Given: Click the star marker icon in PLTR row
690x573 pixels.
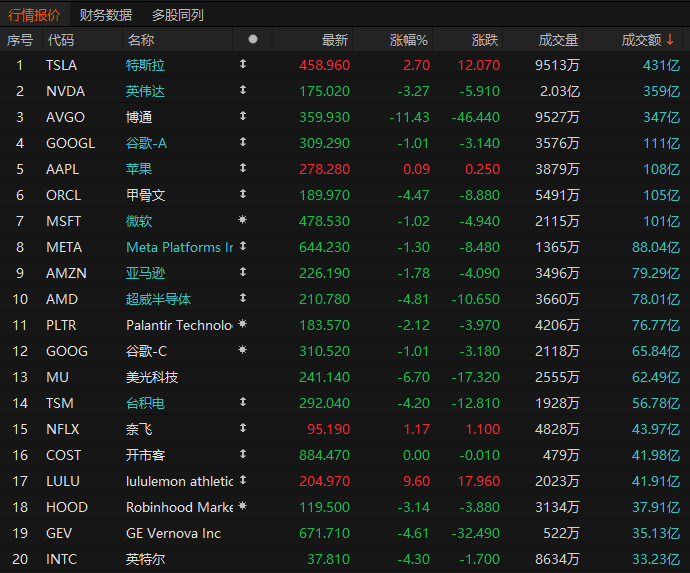Looking at the screenshot, I should tap(242, 323).
